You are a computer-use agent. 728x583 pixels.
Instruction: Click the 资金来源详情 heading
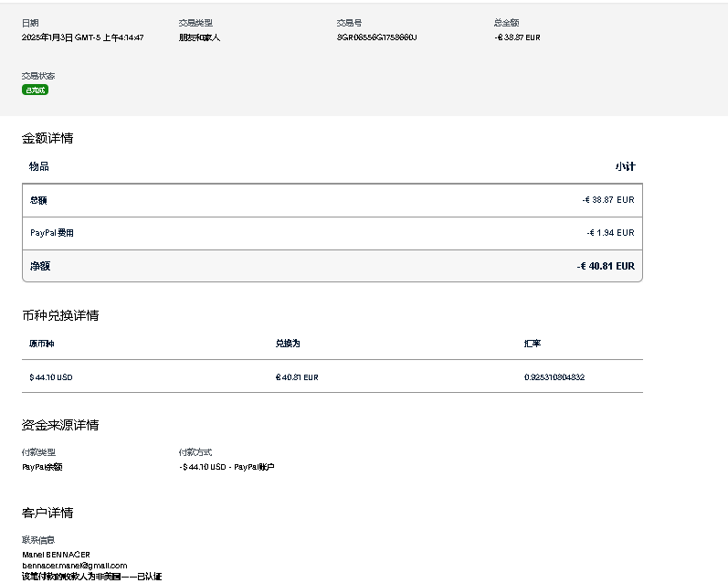[x=60, y=425]
